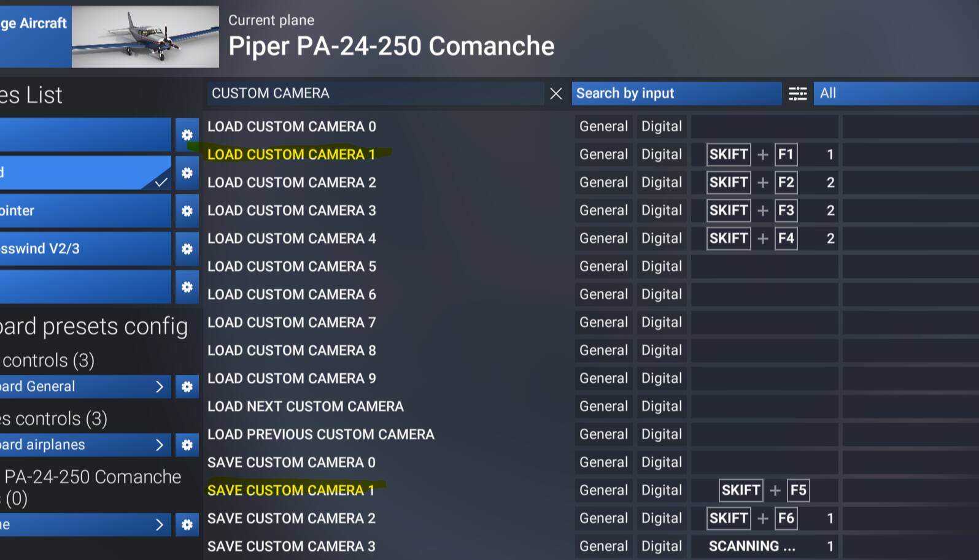This screenshot has height=560, width=979.
Task: Click the 'Piper PA-24-250 Comanche' title text
Action: click(x=392, y=46)
